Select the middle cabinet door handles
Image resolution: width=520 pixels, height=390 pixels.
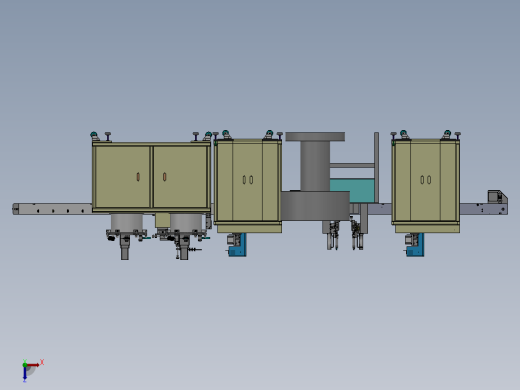click(248, 180)
